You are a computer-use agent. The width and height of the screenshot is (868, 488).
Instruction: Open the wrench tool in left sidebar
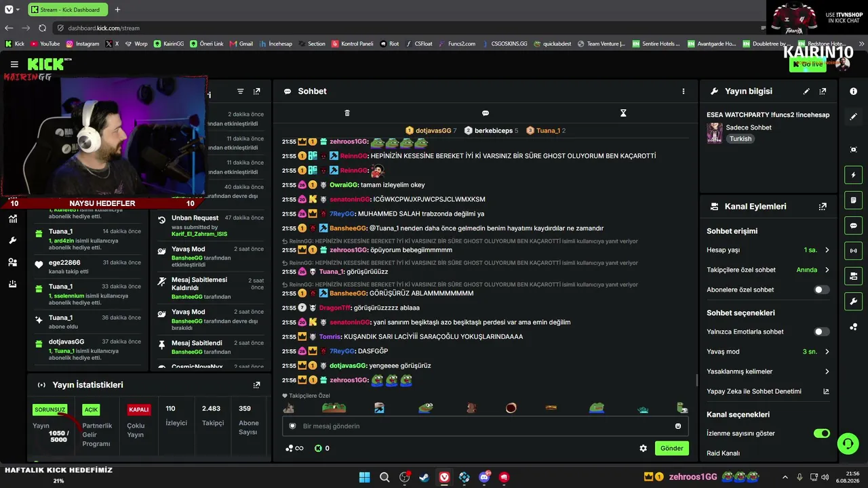click(x=12, y=241)
